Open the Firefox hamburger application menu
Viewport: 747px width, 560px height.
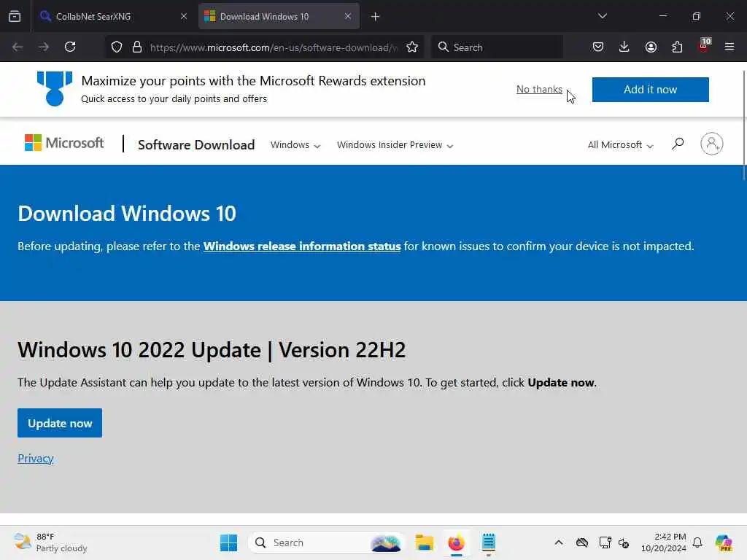(x=729, y=47)
